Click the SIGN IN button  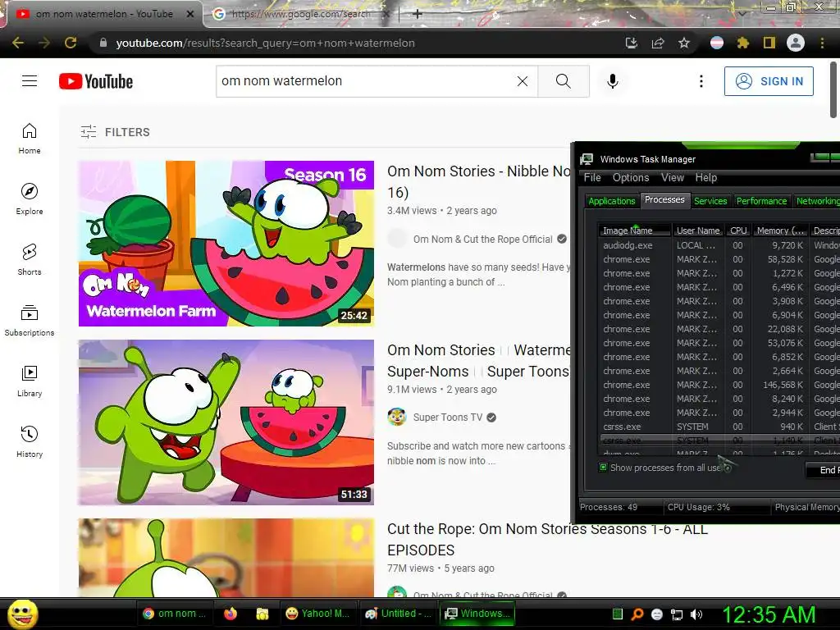769,81
